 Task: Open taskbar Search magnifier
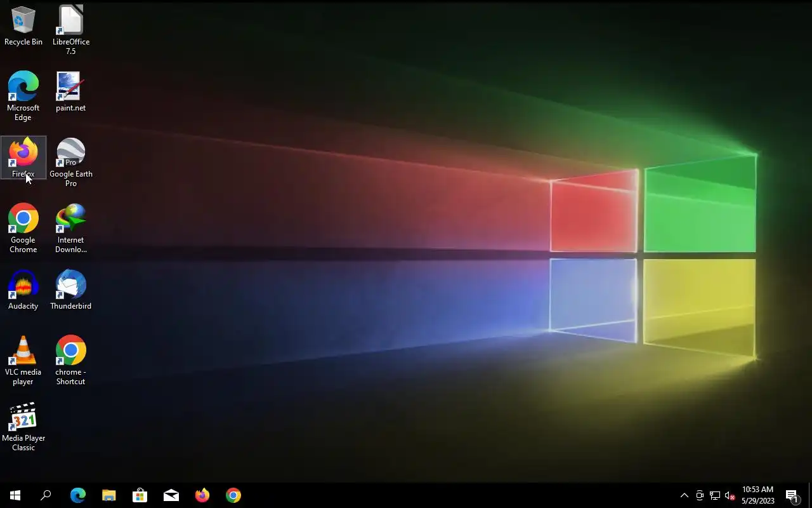click(x=46, y=495)
